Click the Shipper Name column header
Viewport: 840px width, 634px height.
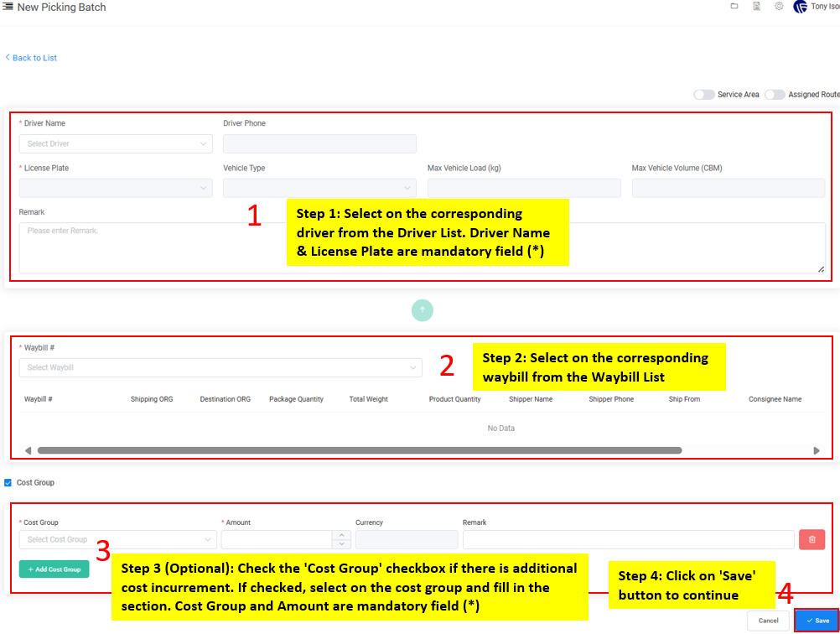[x=531, y=399]
